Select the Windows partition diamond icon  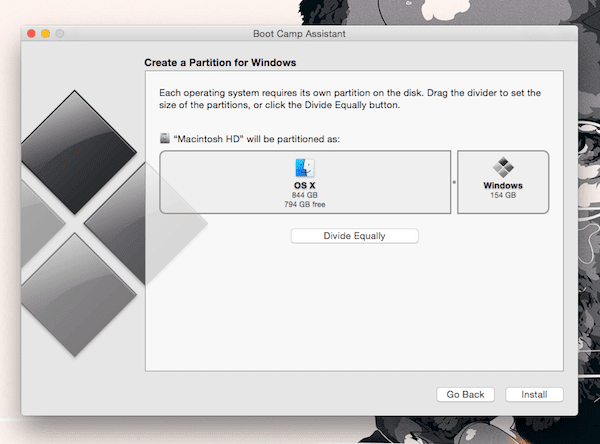[503, 167]
